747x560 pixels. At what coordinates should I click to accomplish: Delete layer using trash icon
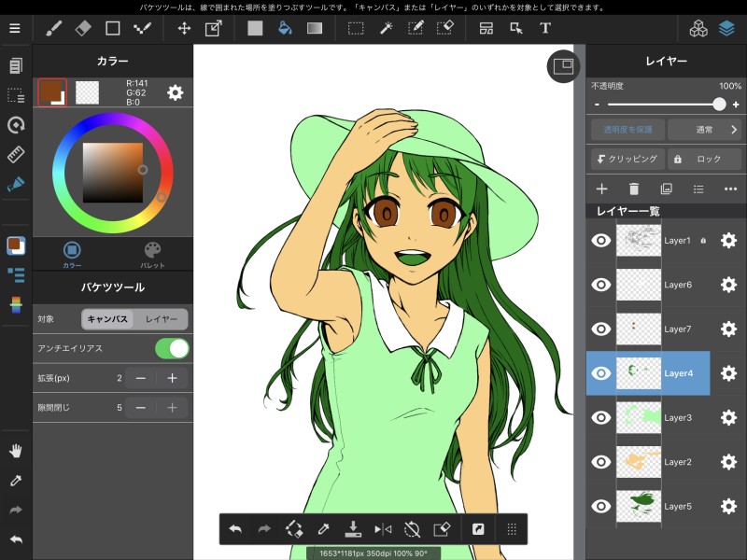pos(634,189)
